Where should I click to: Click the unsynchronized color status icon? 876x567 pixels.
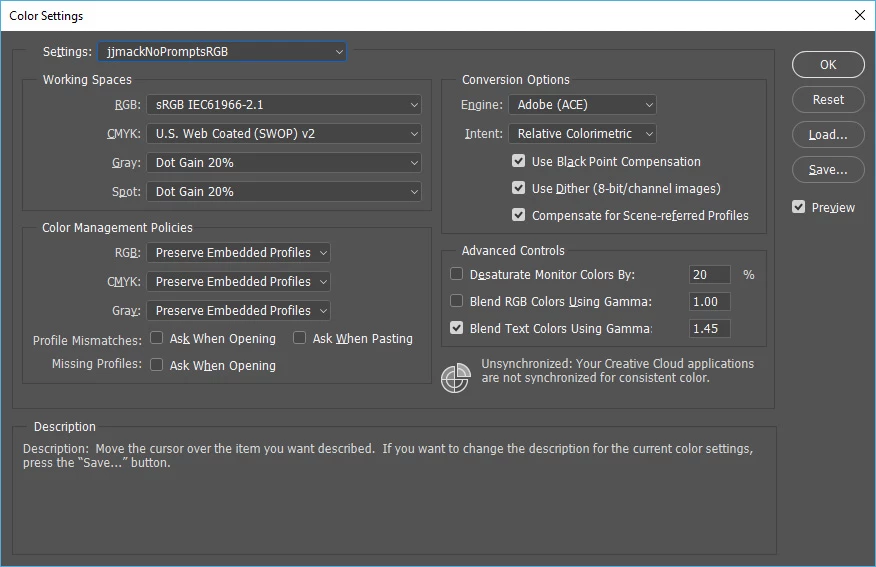tap(456, 378)
